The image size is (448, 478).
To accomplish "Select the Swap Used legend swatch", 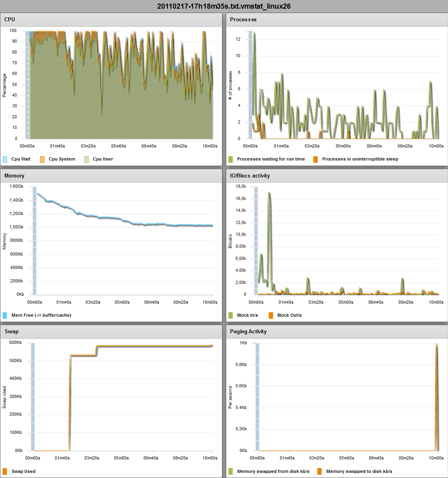I will [x=6, y=471].
